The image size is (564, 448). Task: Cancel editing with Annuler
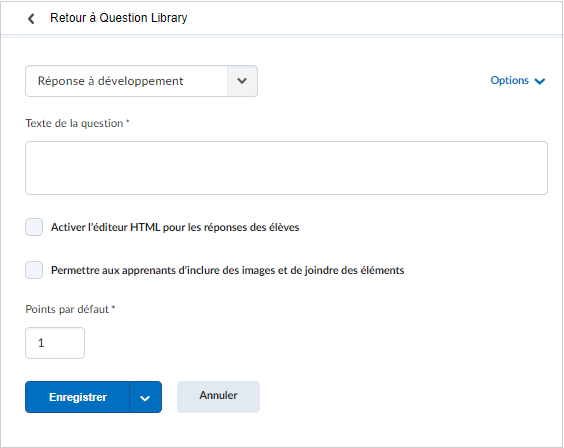point(218,397)
